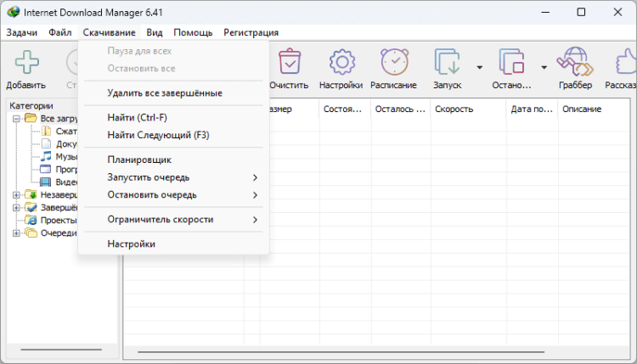
Task: Open the Вид menu
Action: [x=155, y=32]
